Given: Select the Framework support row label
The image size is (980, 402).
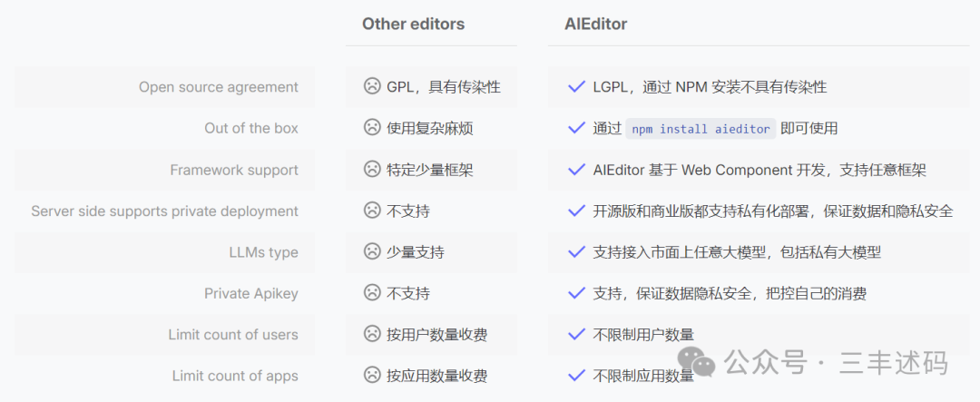Looking at the screenshot, I should (234, 170).
